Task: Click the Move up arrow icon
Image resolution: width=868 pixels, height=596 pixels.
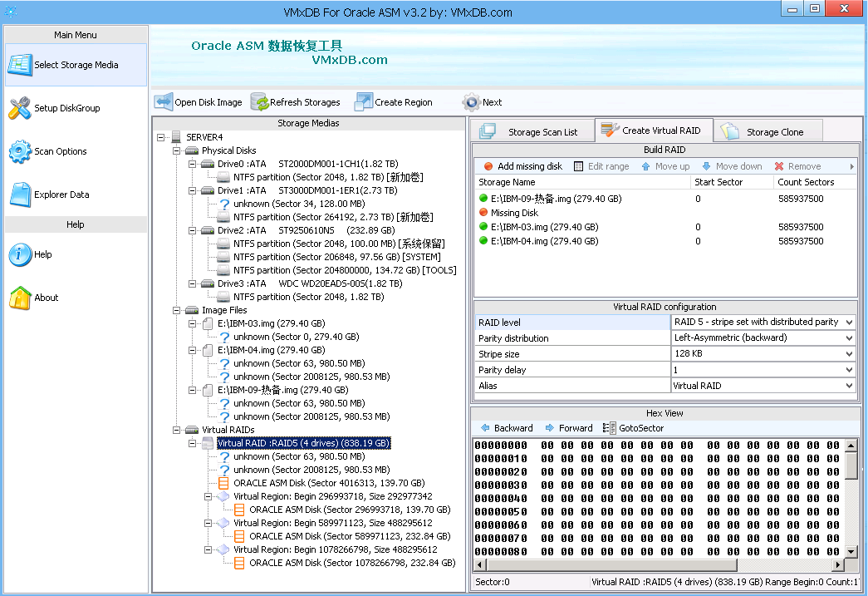Action: (x=646, y=166)
